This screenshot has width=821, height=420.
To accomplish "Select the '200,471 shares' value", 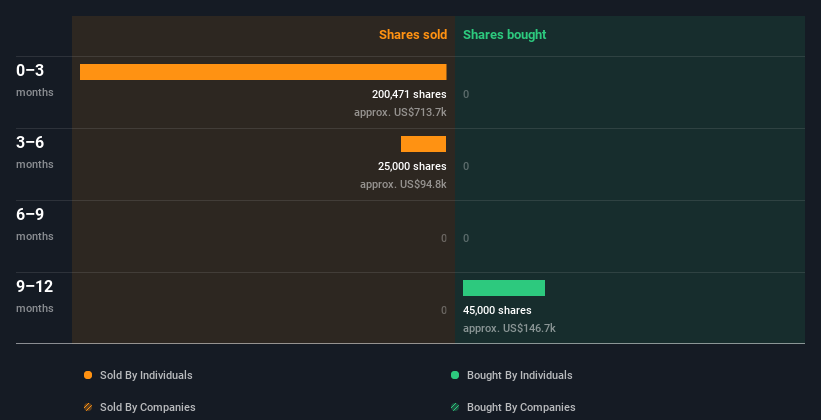I will pos(409,94).
